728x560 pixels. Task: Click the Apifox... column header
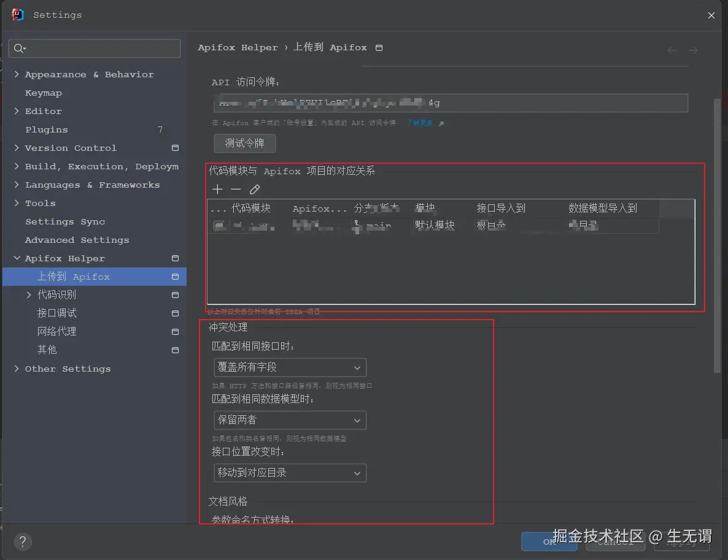(x=319, y=209)
